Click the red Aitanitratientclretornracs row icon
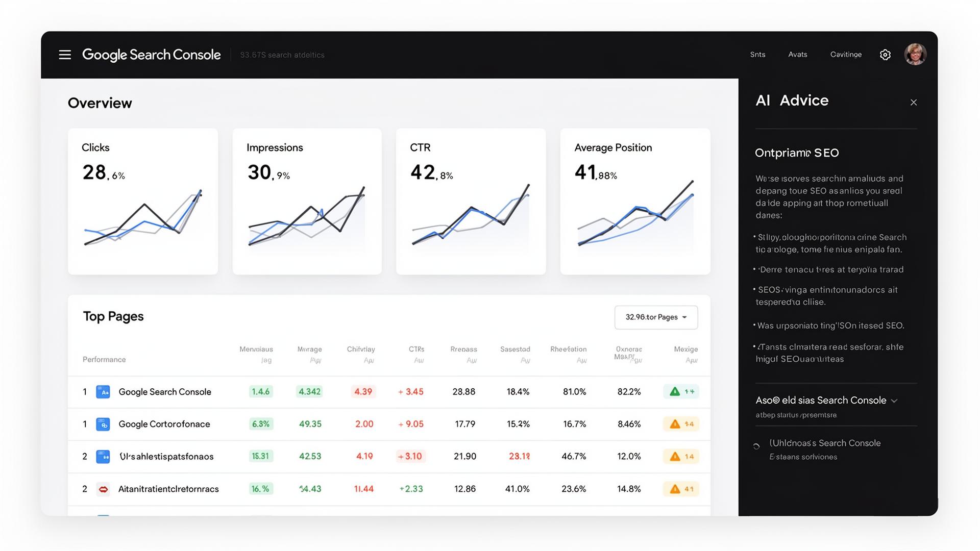 pyautogui.click(x=103, y=489)
